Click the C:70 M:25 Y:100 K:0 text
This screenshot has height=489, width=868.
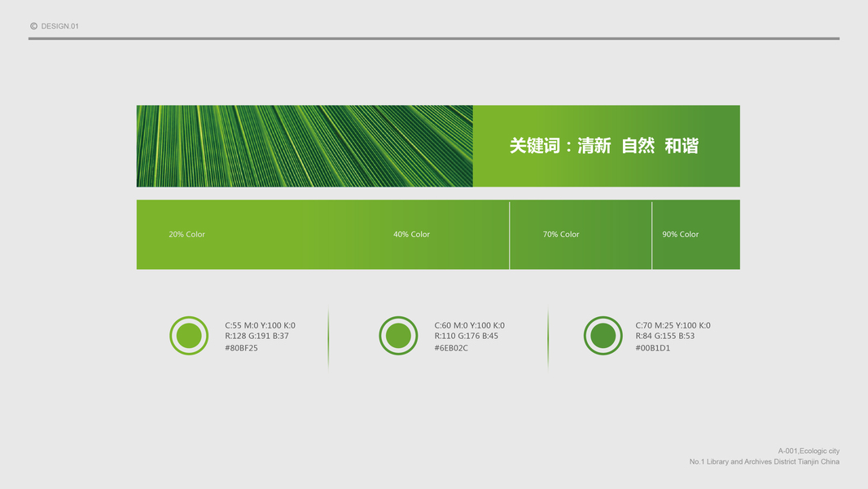673,326
